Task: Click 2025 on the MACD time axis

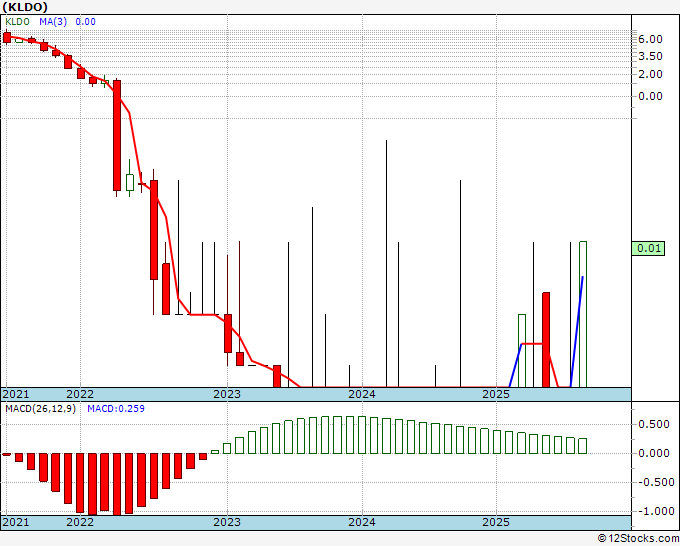Action: [x=496, y=522]
